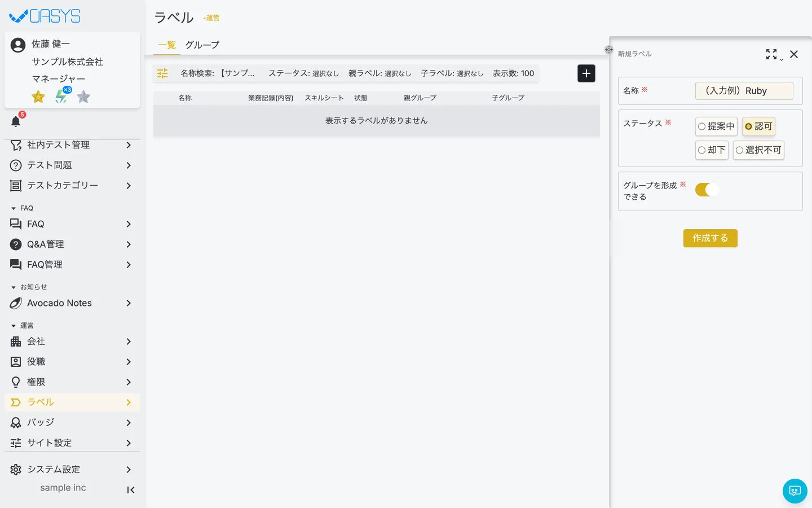Screen dimensions: 812x508
Task: Collapse the 運営 section header
Action: pyautogui.click(x=23, y=326)
